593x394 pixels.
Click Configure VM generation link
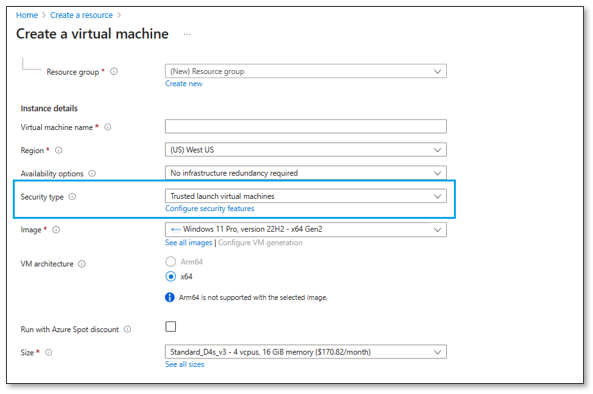pos(260,242)
